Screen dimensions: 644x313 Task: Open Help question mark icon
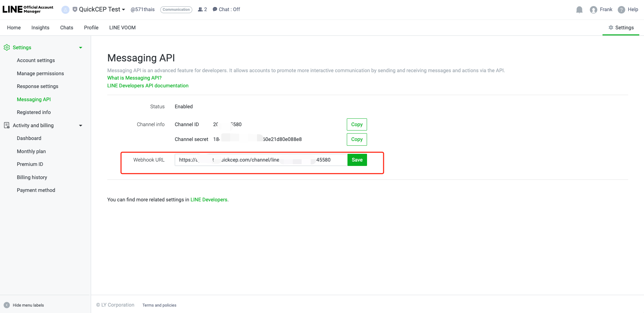621,10
